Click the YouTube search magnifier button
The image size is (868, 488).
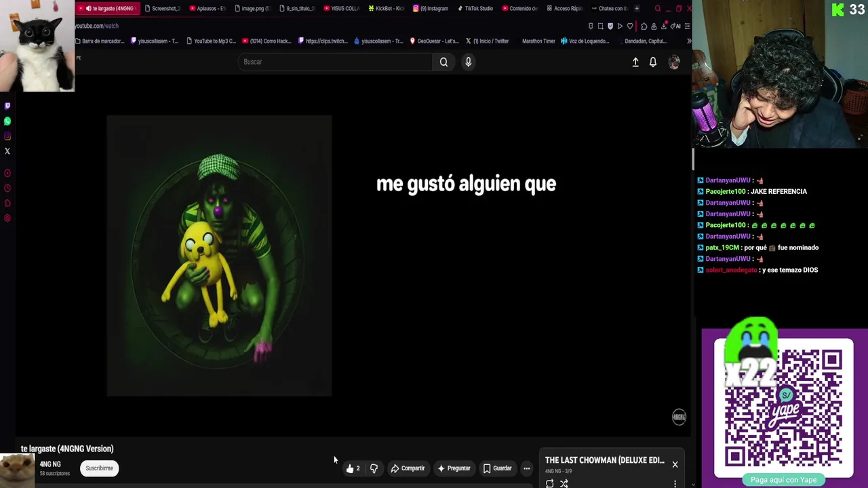click(443, 62)
